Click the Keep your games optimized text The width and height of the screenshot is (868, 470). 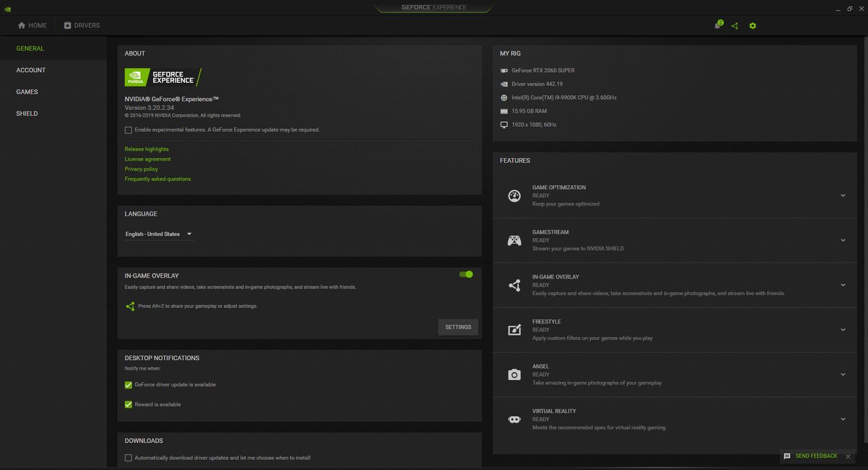click(x=566, y=203)
